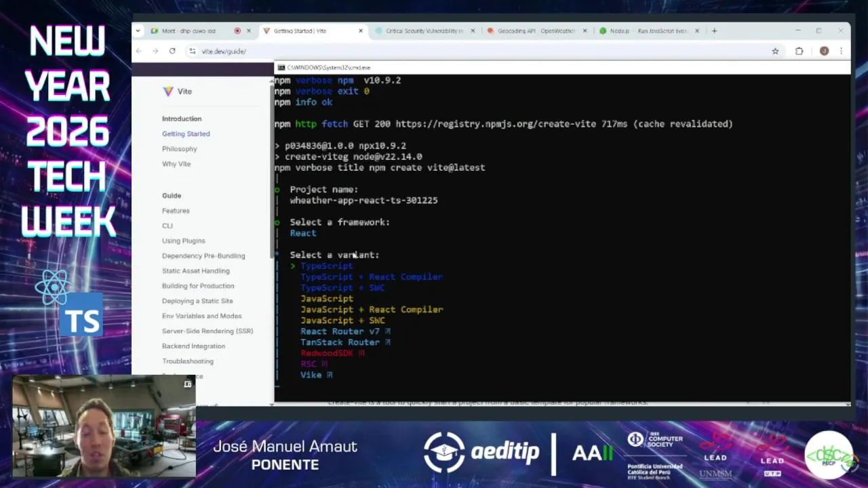This screenshot has height=488, width=868.
Task: Click the Vite logo in sidebar
Action: (177, 91)
